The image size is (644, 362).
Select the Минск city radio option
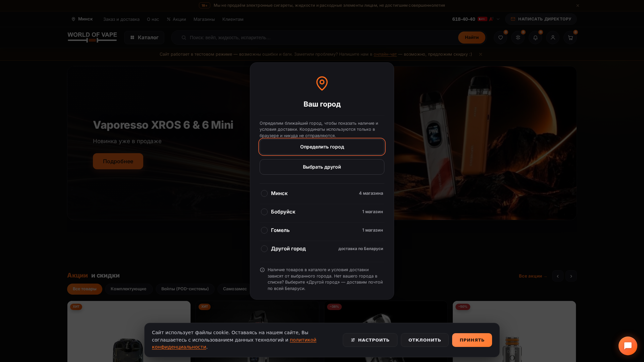pos(264,193)
